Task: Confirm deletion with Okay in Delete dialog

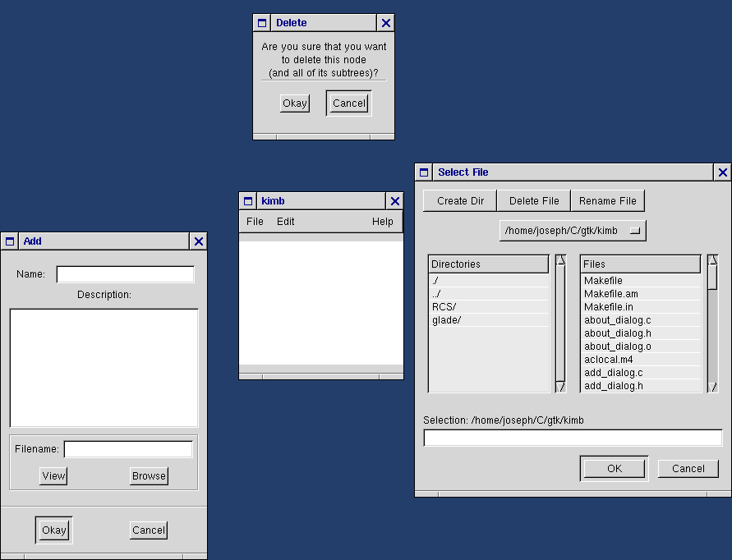Action: (294, 103)
